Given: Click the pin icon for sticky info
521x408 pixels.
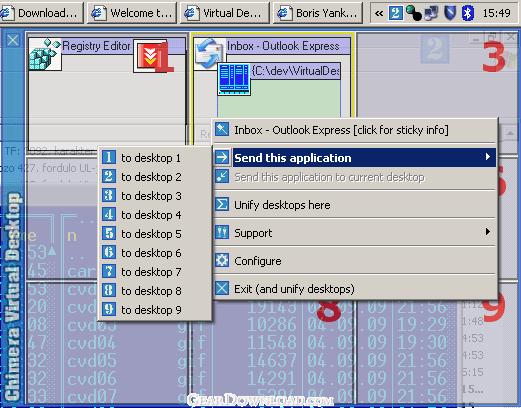Looking at the screenshot, I should click(222, 129).
